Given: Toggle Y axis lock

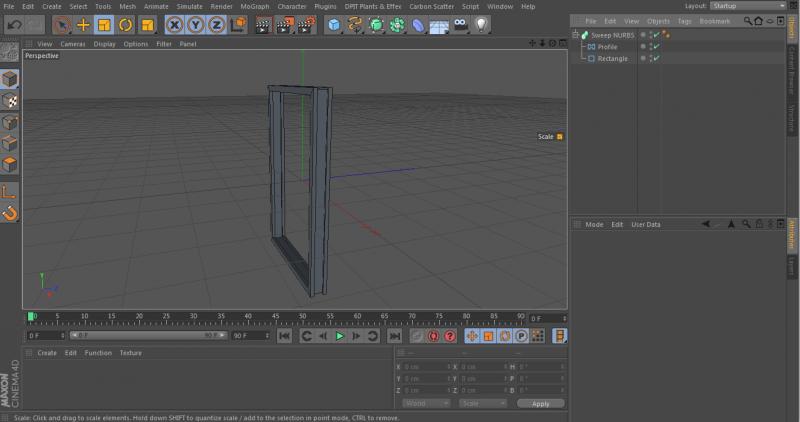Looking at the screenshot, I should coord(195,24).
